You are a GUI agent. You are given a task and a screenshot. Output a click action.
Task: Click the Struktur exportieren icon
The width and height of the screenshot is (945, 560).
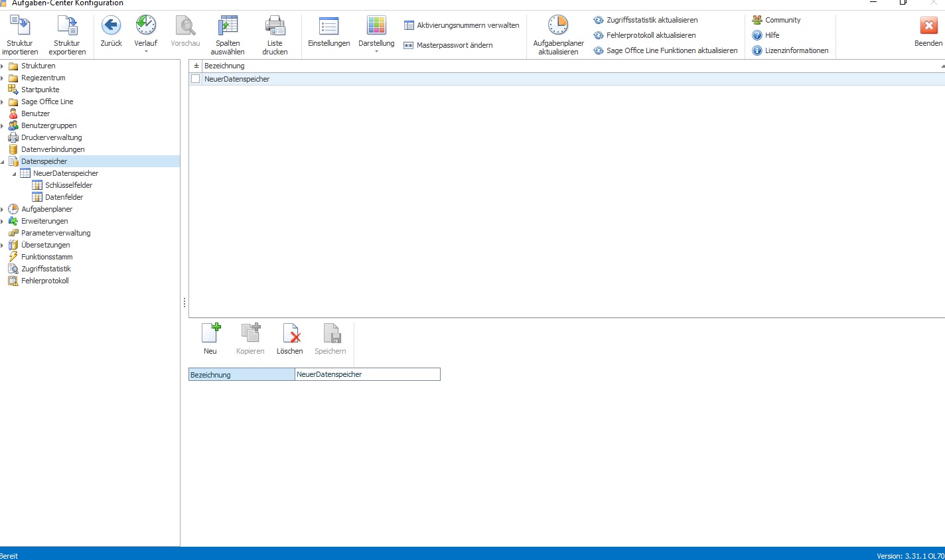click(x=67, y=26)
